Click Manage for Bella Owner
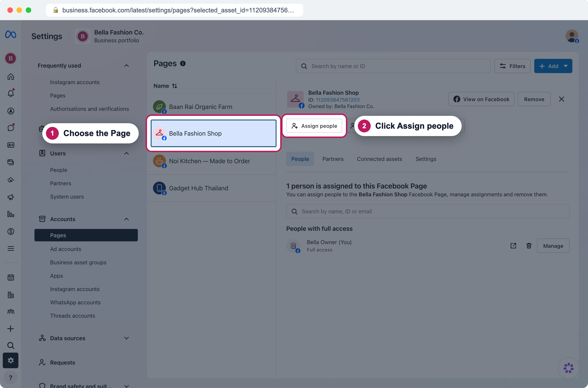The width and height of the screenshot is (588, 388). [x=553, y=246]
